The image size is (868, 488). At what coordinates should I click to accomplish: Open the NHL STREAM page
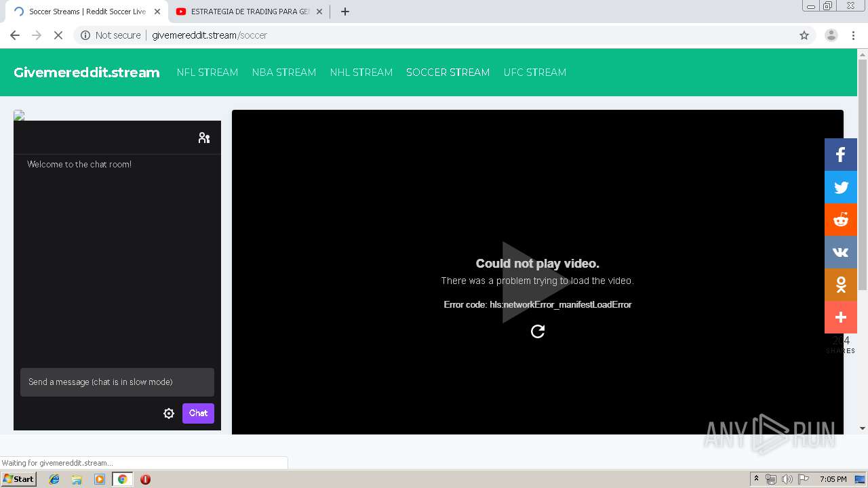[361, 73]
